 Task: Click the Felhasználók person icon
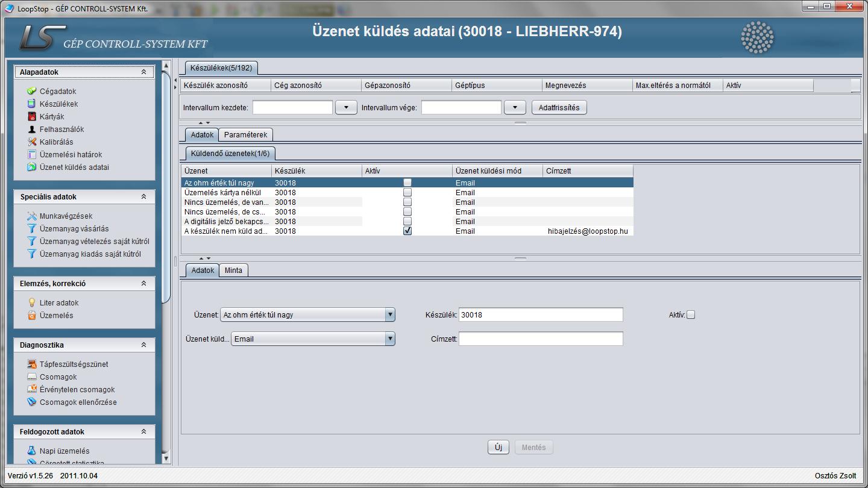pyautogui.click(x=32, y=129)
